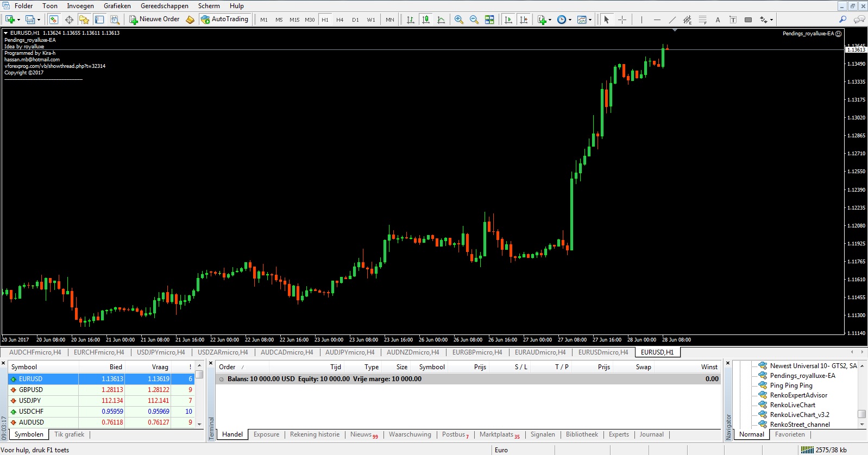The width and height of the screenshot is (868, 455).
Task: Zoom in on the chart
Action: tap(459, 20)
